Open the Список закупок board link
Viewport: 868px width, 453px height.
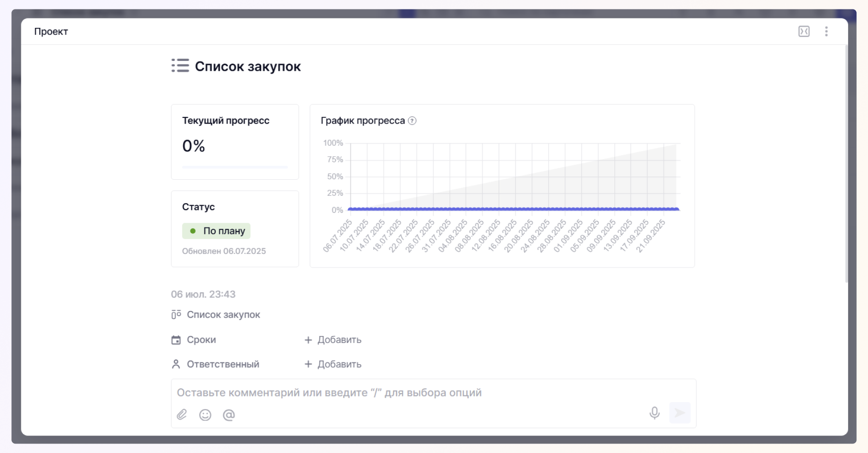(223, 315)
